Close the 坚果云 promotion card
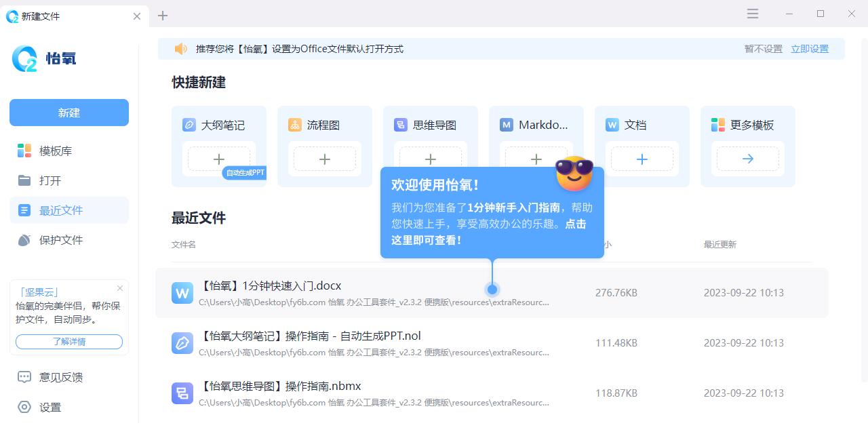The image size is (868, 434). tap(120, 288)
